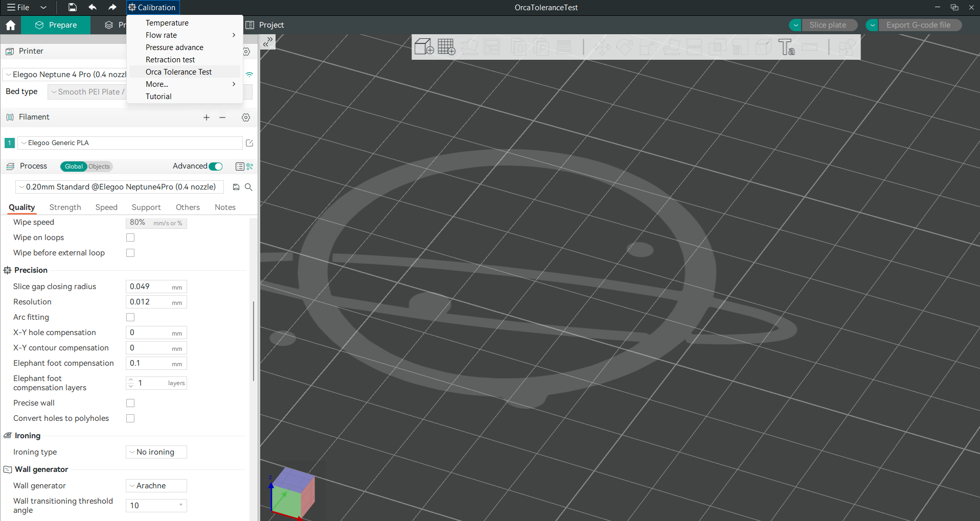Open the process setting list icon
Image resolution: width=980 pixels, height=521 pixels.
pos(239,167)
